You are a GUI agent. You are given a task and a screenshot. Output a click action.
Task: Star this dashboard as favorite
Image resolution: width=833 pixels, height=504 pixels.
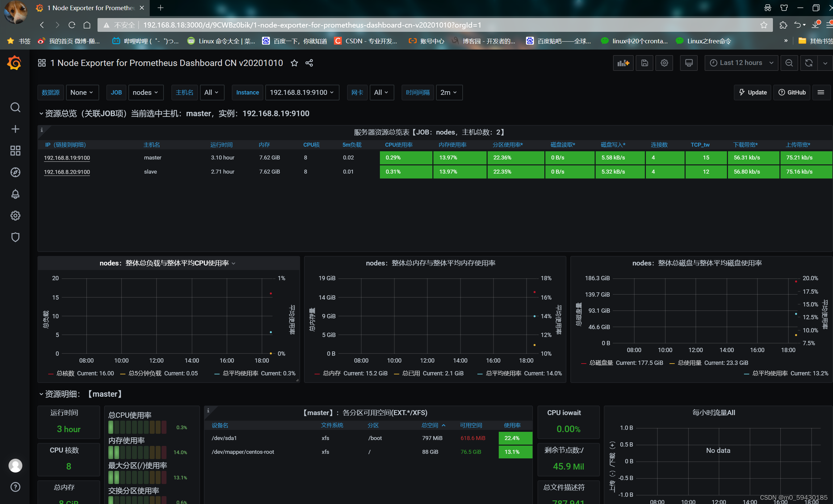click(x=294, y=63)
